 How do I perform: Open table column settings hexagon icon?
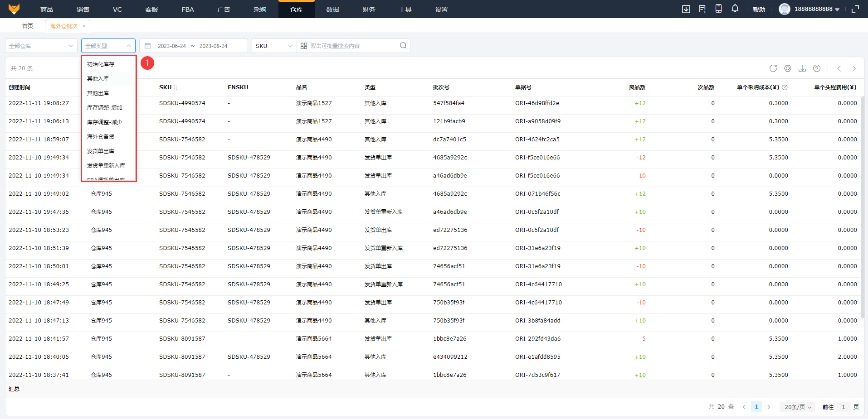(x=788, y=68)
